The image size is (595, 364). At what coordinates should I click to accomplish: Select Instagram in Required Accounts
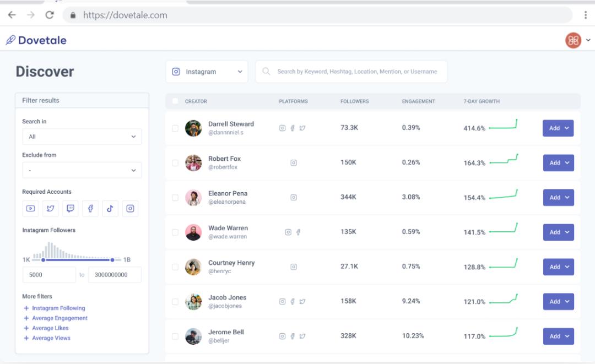coord(130,208)
